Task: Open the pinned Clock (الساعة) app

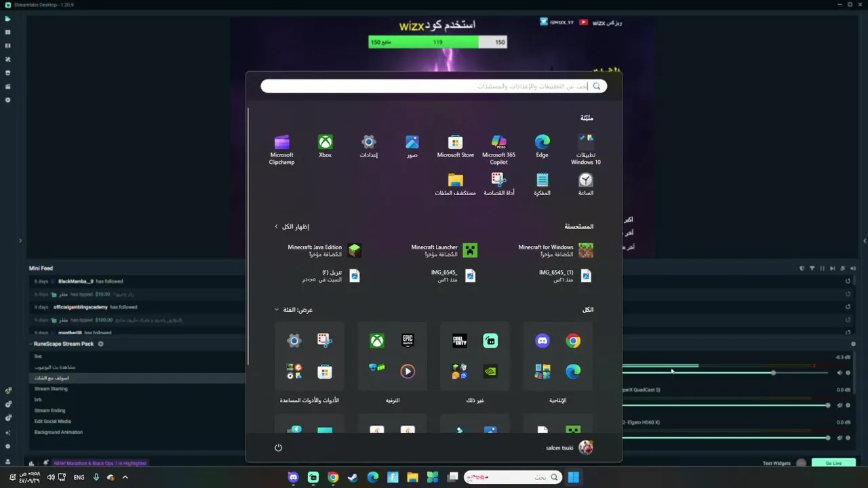Action: (x=585, y=184)
